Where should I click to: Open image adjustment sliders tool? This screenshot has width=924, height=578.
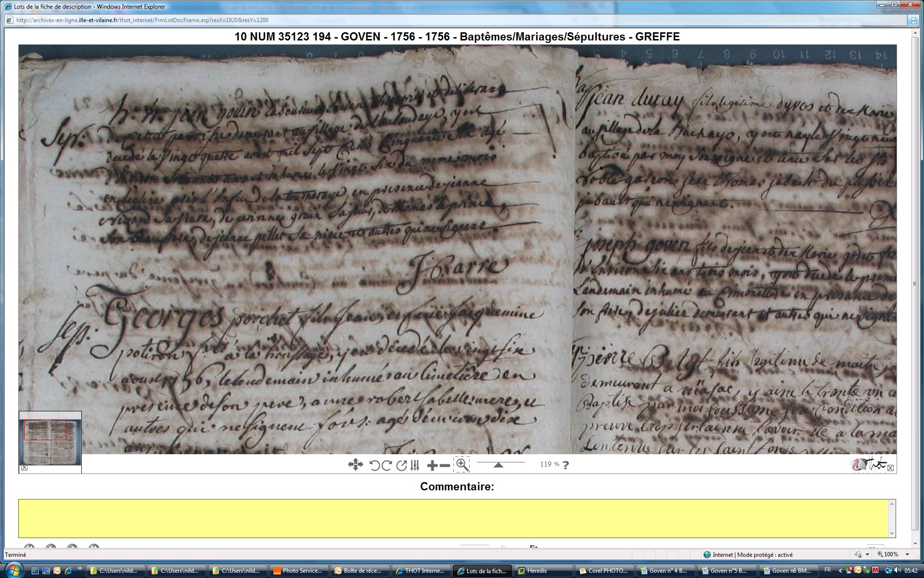pyautogui.click(x=415, y=465)
